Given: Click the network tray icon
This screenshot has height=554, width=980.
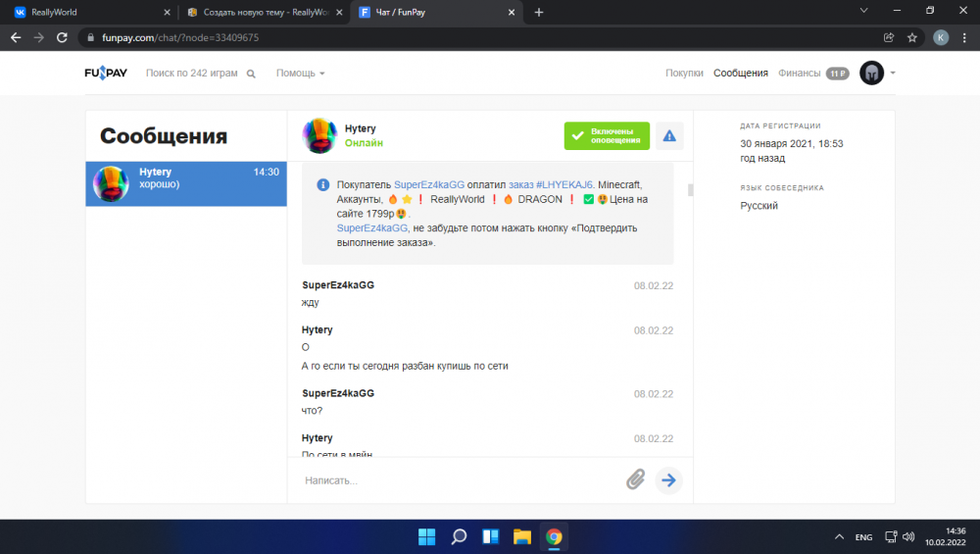Looking at the screenshot, I should (x=891, y=536).
